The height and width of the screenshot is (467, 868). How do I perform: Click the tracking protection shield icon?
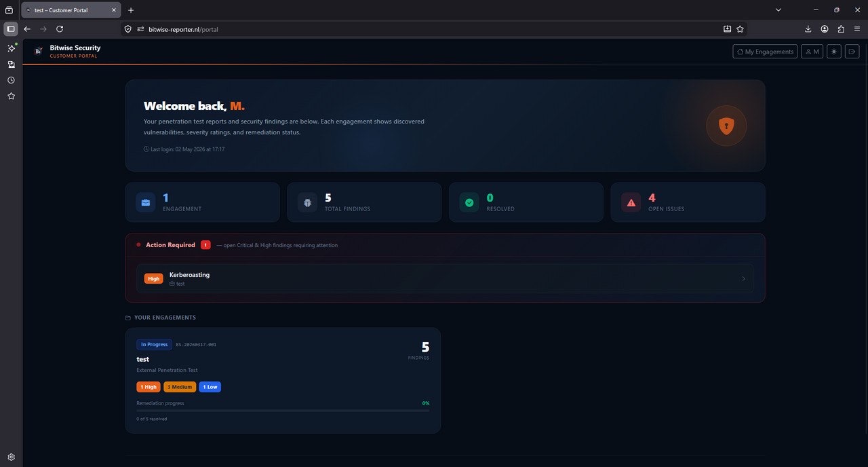pyautogui.click(x=127, y=29)
